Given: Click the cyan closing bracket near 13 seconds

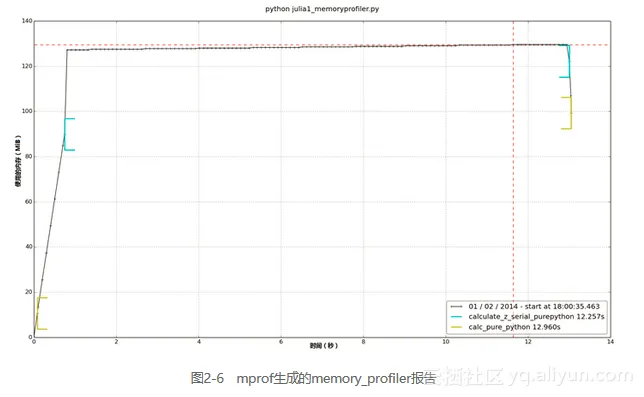Looking at the screenshot, I should 565,61.
